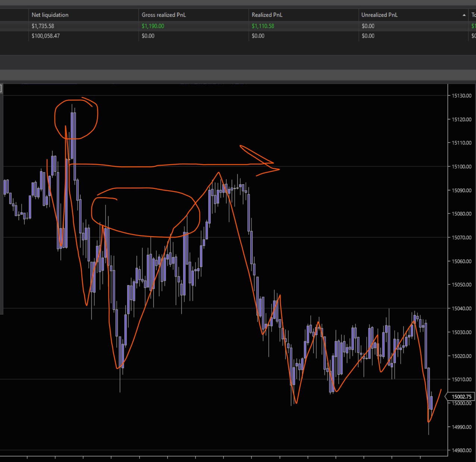Screen dimensions: 476x462
Task: Click the 15030.00 price axis label
Action: 461,332
